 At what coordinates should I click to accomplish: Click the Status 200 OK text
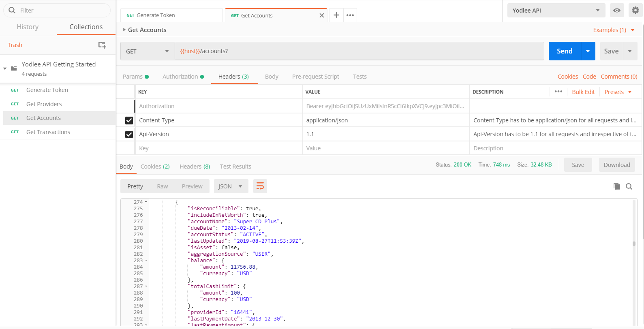click(x=454, y=165)
